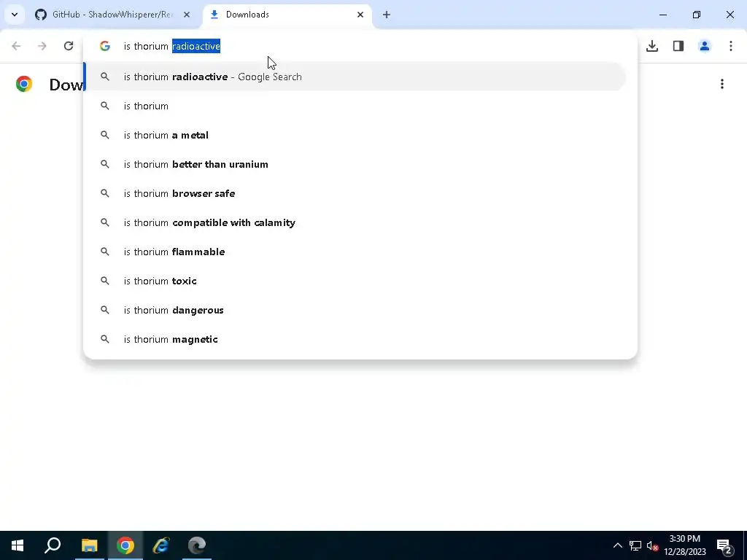The height and width of the screenshot is (560, 747).
Task: Select the Downloads tab
Action: click(287, 15)
